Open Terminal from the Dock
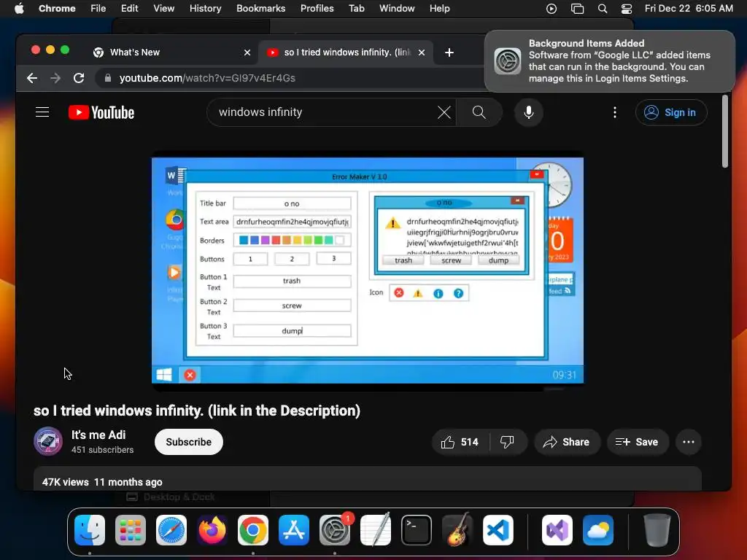This screenshot has height=560, width=747. click(x=417, y=530)
